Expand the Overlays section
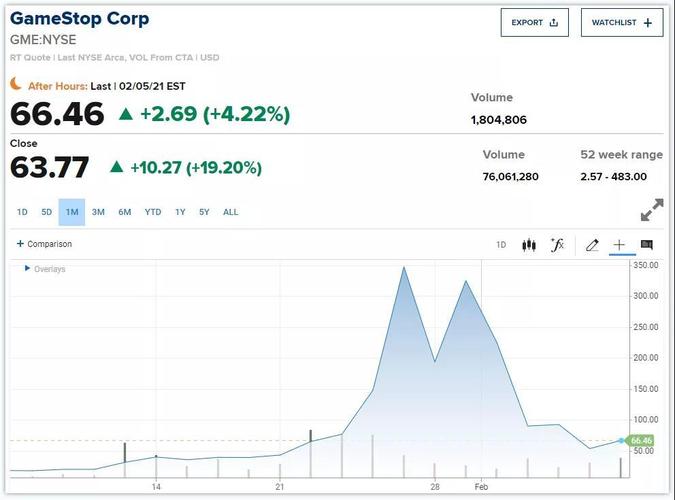This screenshot has height=500, width=675. [x=45, y=269]
